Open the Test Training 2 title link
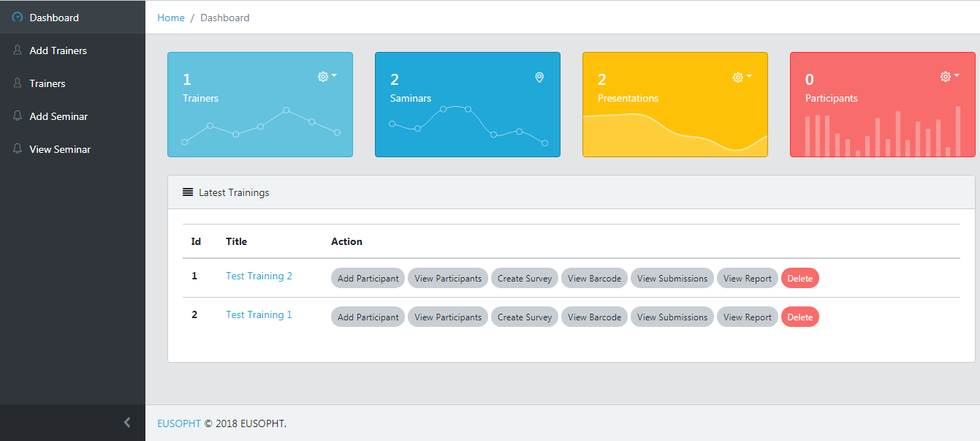The width and height of the screenshot is (980, 441). (259, 276)
